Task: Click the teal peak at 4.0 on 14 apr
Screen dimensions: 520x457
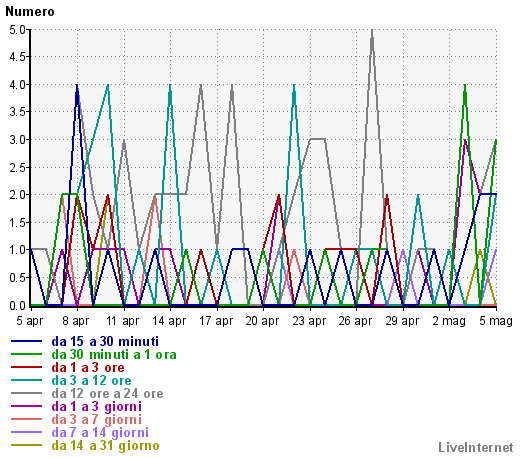Action: coord(170,86)
